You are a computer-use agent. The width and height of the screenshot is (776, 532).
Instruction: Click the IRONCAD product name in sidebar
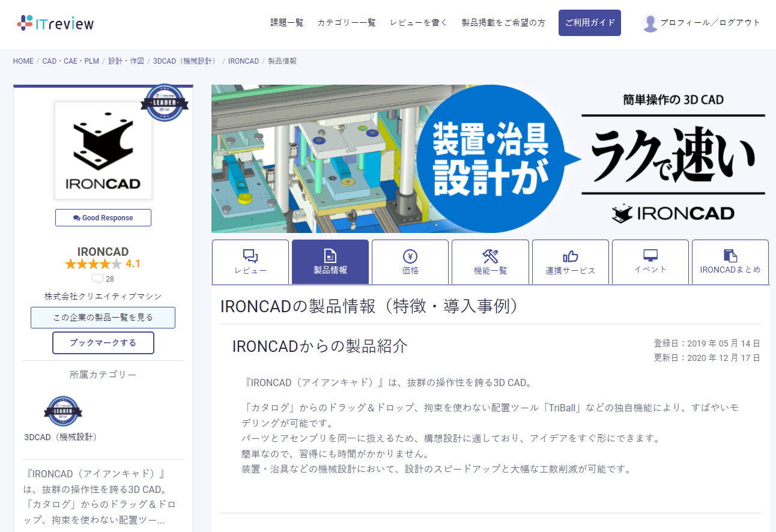click(103, 252)
